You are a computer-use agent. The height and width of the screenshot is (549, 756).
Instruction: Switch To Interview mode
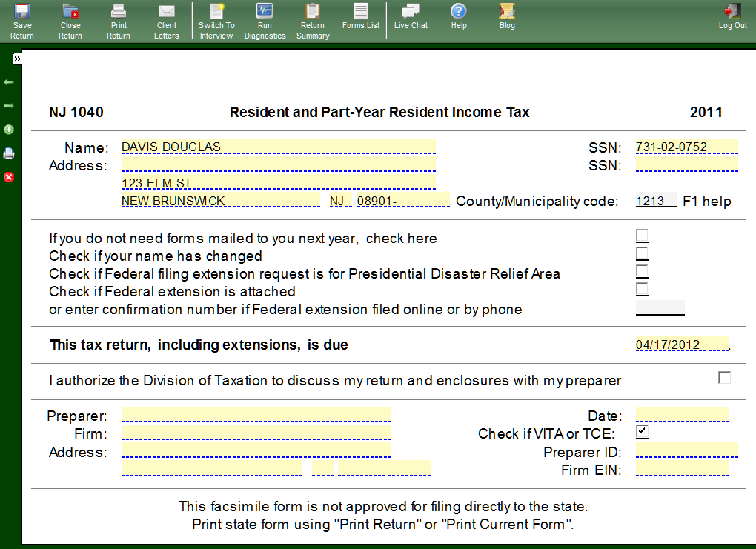click(x=216, y=21)
